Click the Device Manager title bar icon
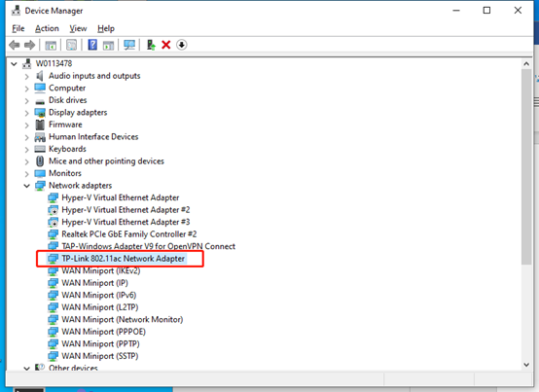The image size is (539, 392). pos(16,11)
